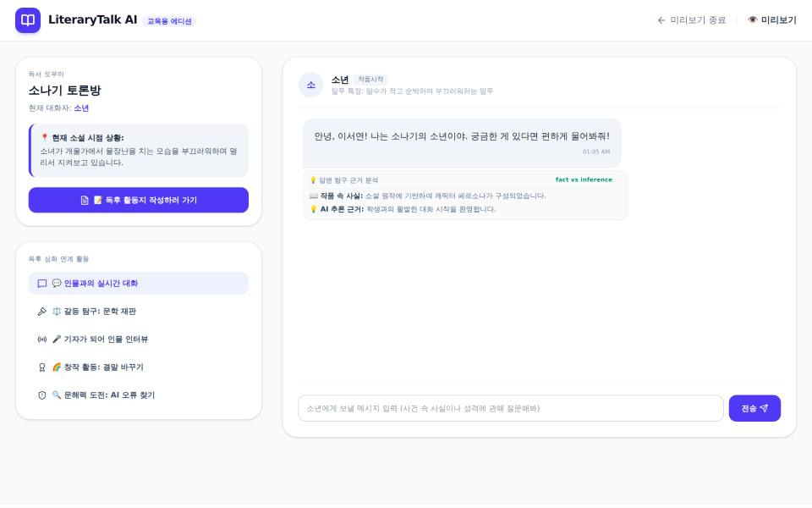Click 독후 활동지 작성하러 가기 button

click(x=138, y=200)
